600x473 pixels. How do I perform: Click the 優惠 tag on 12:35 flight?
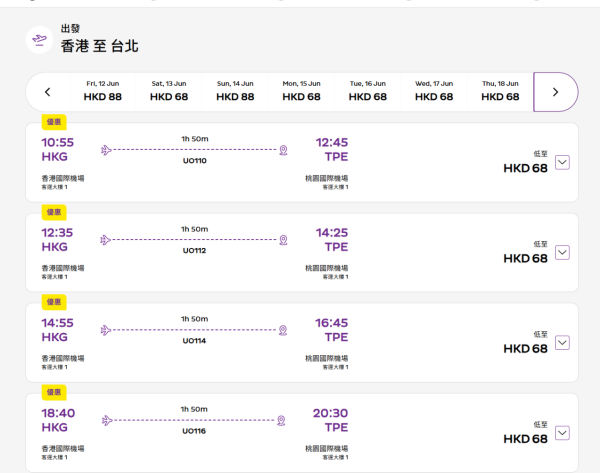pyautogui.click(x=54, y=212)
